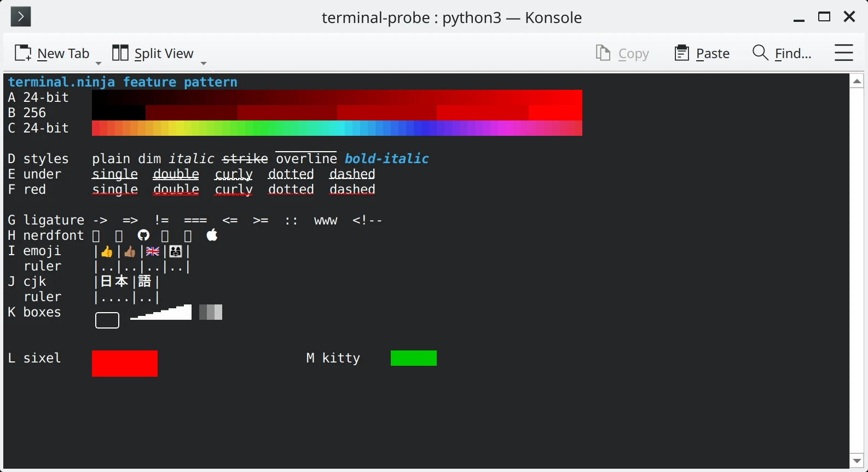Image resolution: width=868 pixels, height=472 pixels.
Task: Click the "bold-italic" blue text
Action: tap(387, 159)
